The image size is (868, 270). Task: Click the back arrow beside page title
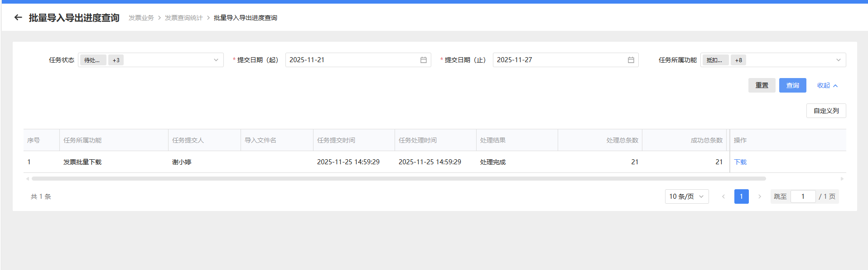(x=18, y=18)
